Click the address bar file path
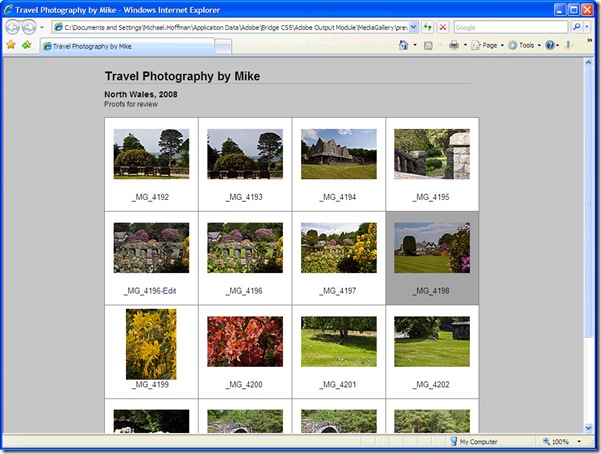This screenshot has width=601, height=454. (x=235, y=28)
